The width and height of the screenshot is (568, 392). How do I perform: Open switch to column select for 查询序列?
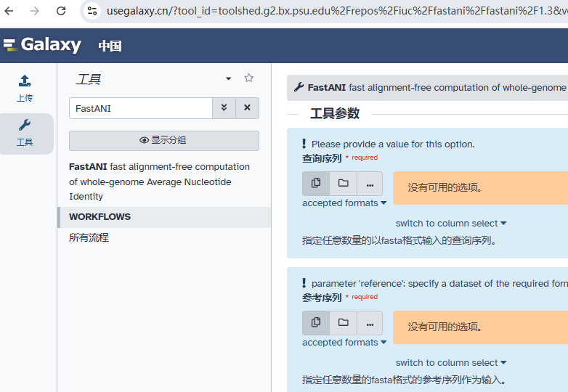451,224
